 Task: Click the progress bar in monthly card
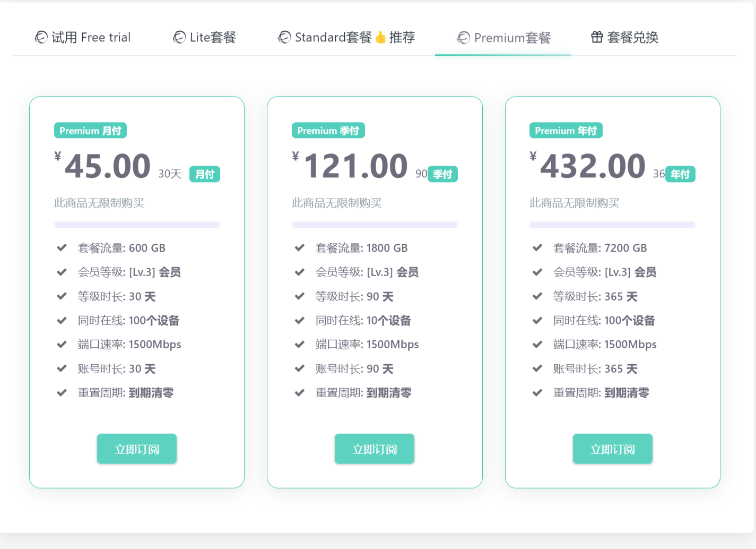pos(137,225)
